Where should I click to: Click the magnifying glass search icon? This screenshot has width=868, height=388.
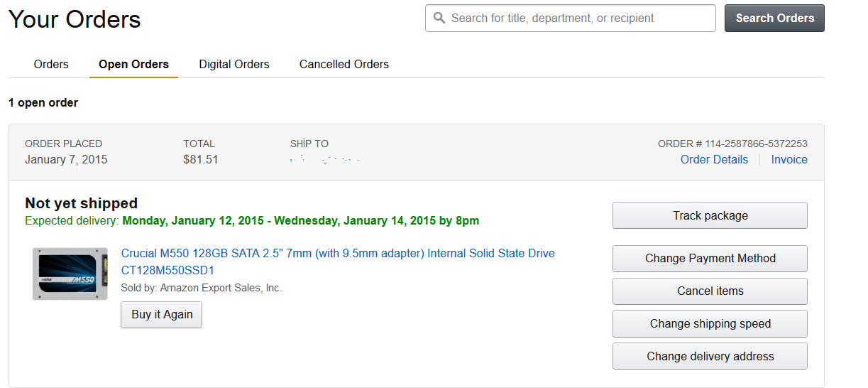point(439,18)
